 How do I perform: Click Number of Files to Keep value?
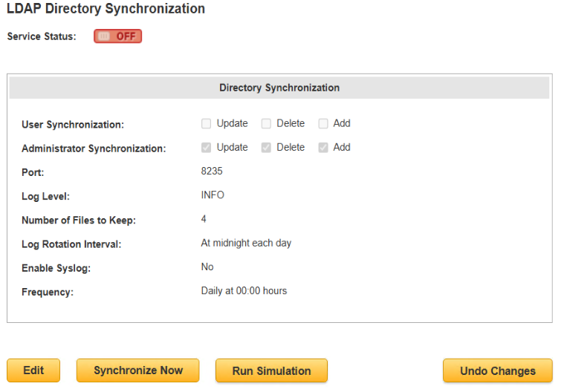tap(204, 219)
